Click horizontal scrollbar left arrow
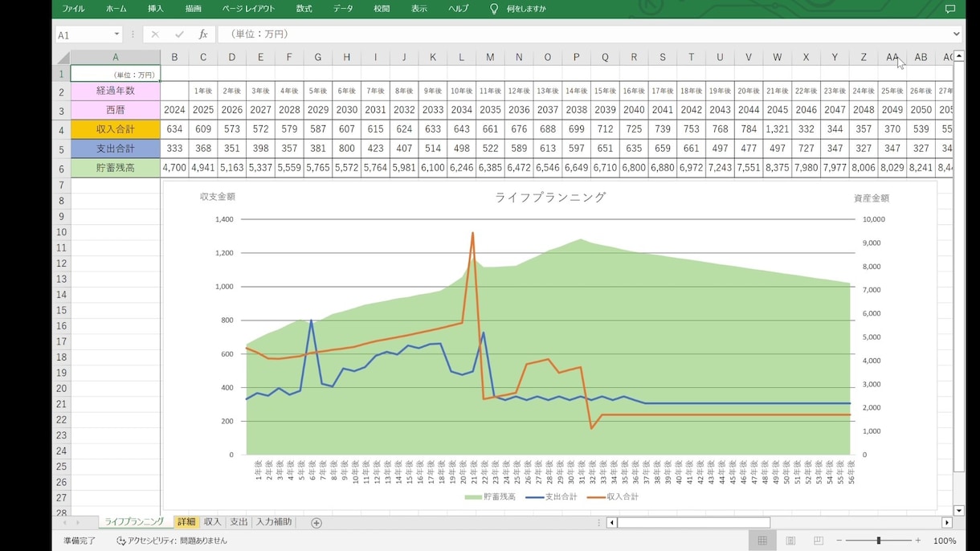 (x=611, y=523)
